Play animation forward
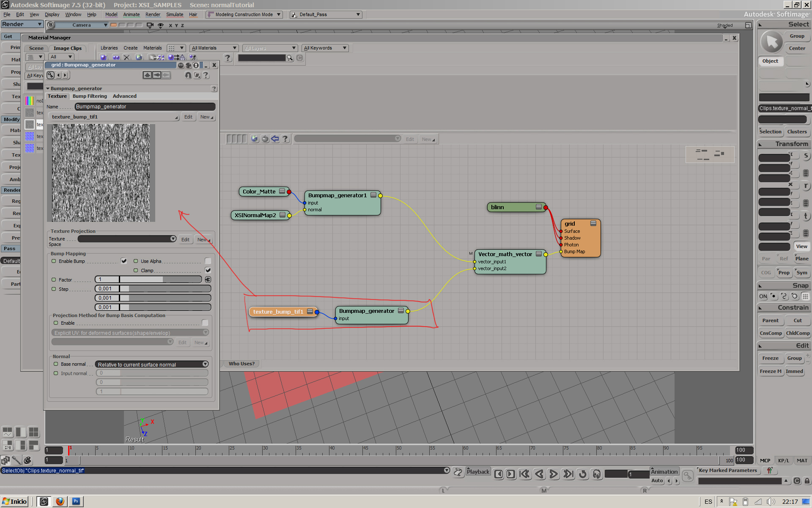The height and width of the screenshot is (508, 812). tap(553, 474)
